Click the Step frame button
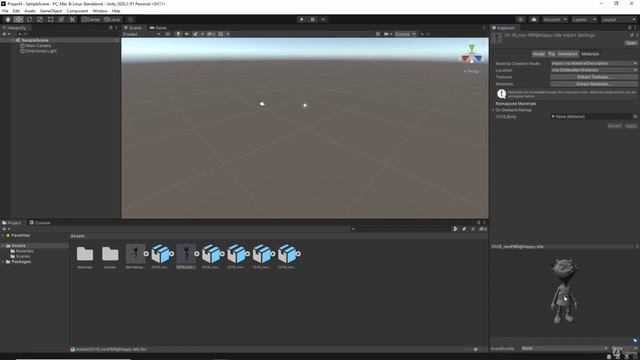This screenshot has height=360, width=640. coord(323,20)
